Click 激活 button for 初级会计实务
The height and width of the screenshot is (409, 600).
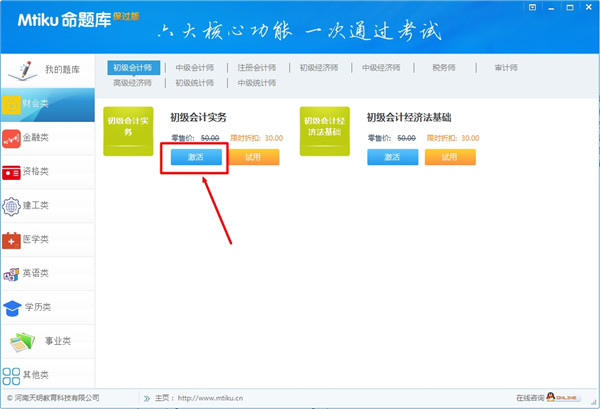(196, 157)
